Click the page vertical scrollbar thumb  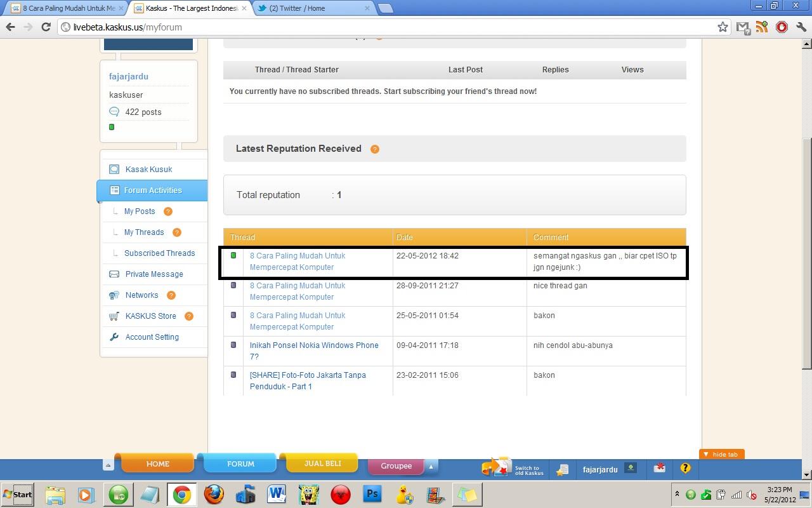tap(807, 254)
